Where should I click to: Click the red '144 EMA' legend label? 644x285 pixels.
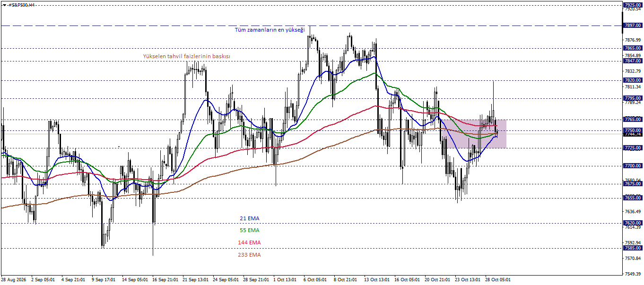pyautogui.click(x=249, y=242)
